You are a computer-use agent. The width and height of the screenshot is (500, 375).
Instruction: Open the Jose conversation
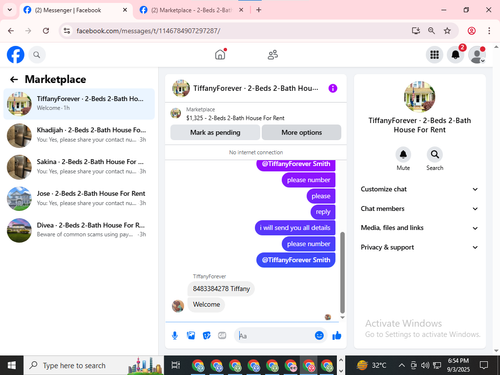79,198
